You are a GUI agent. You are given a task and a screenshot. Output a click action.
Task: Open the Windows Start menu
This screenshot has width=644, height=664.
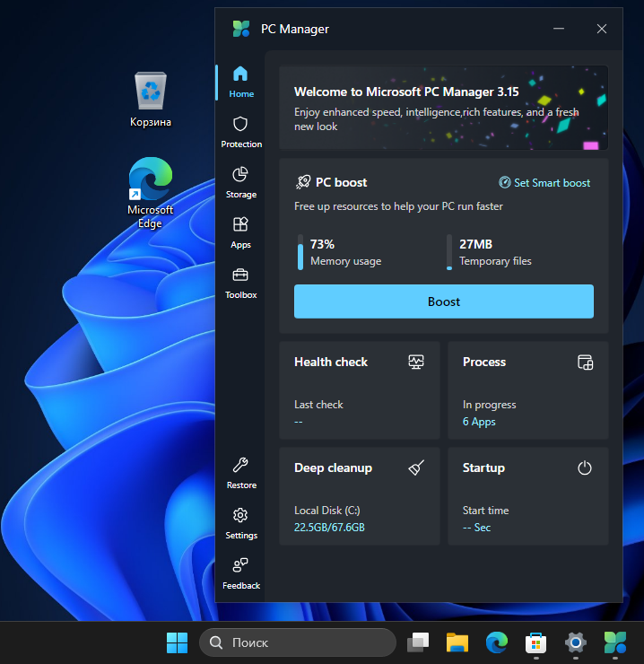click(177, 642)
